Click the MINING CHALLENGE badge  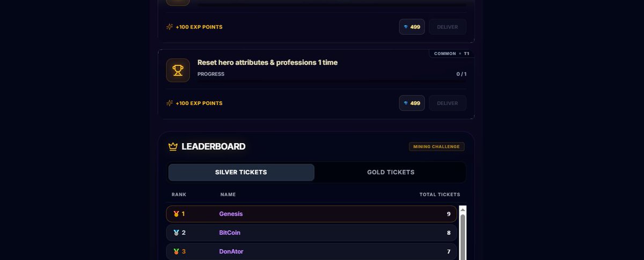point(436,146)
